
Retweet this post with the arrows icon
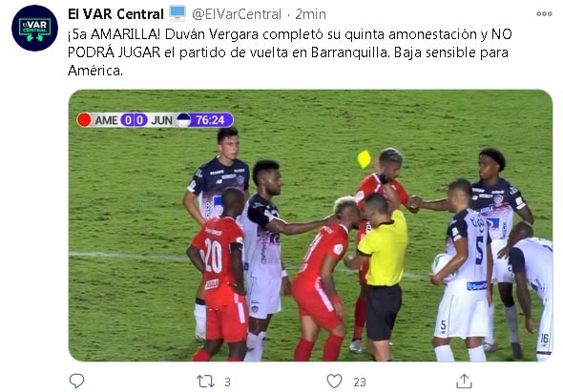coord(205,382)
